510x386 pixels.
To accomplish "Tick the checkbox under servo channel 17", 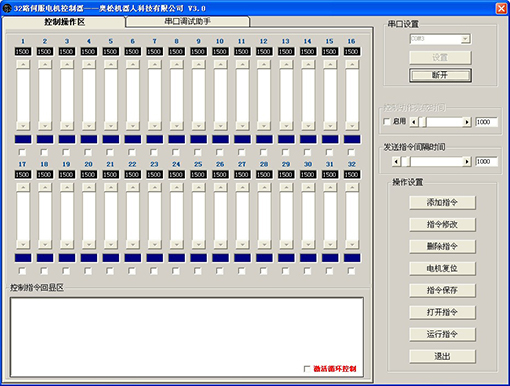I will (x=22, y=271).
